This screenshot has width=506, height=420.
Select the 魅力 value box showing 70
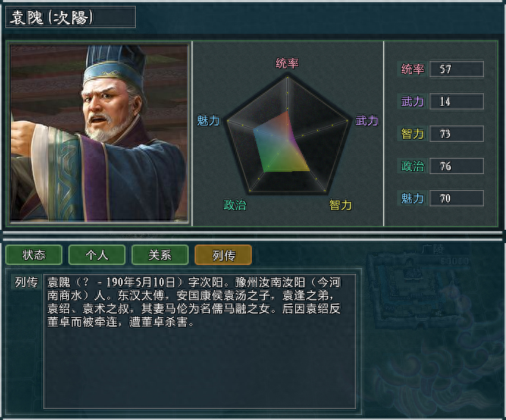coord(456,198)
